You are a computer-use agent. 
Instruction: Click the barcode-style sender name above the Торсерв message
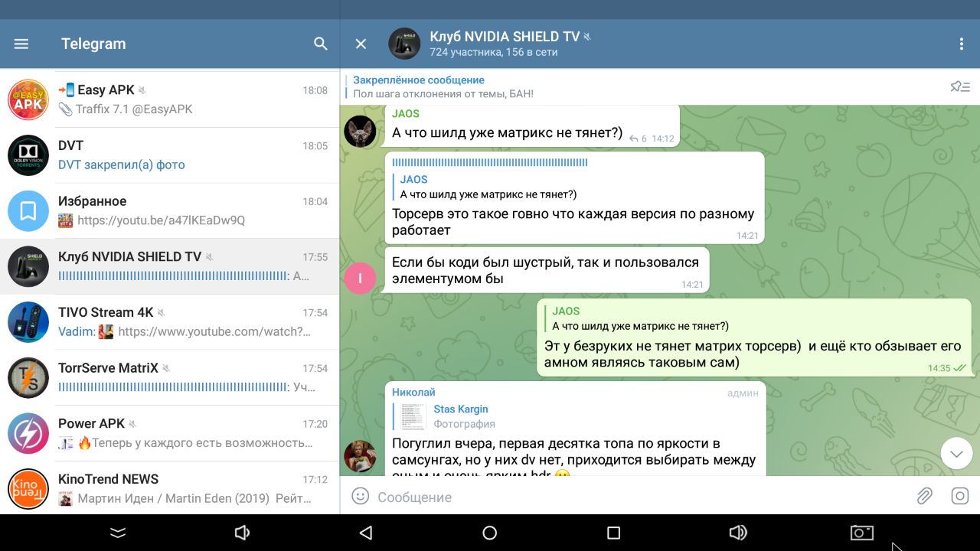(490, 162)
